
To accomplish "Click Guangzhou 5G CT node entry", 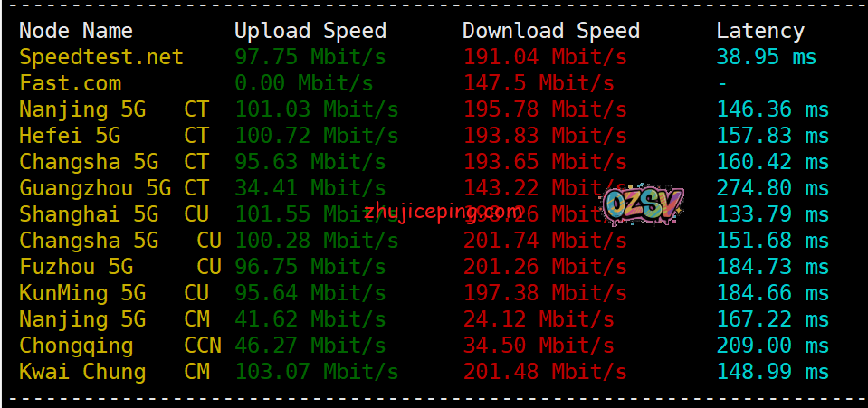I will [x=115, y=188].
